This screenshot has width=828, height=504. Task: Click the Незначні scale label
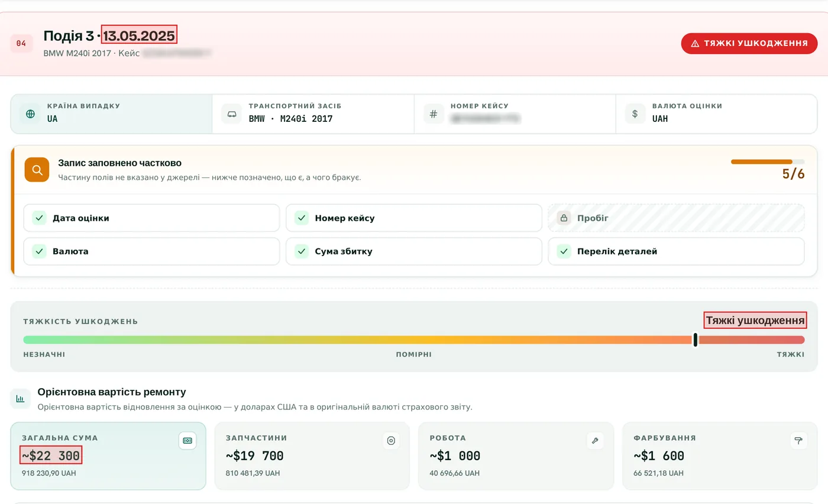point(44,354)
